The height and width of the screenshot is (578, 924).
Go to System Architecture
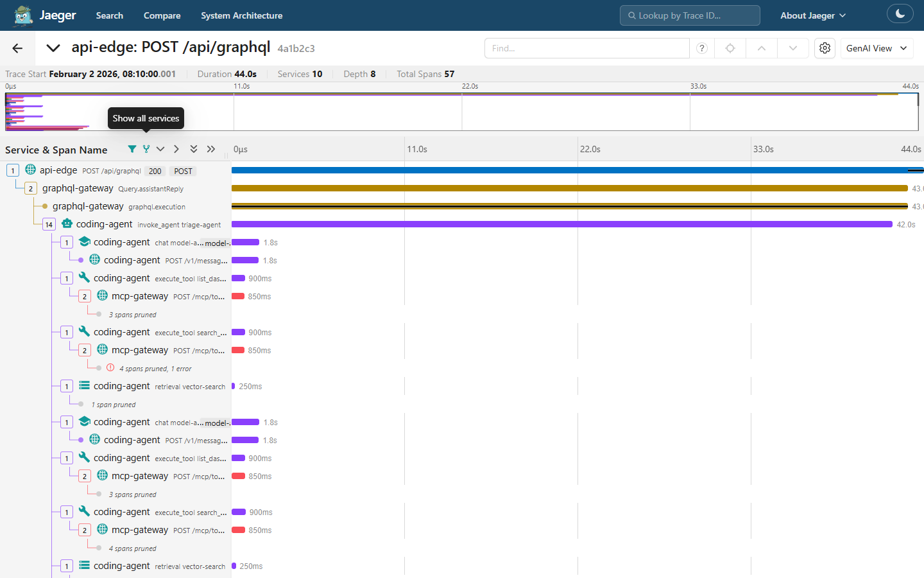[x=241, y=15]
